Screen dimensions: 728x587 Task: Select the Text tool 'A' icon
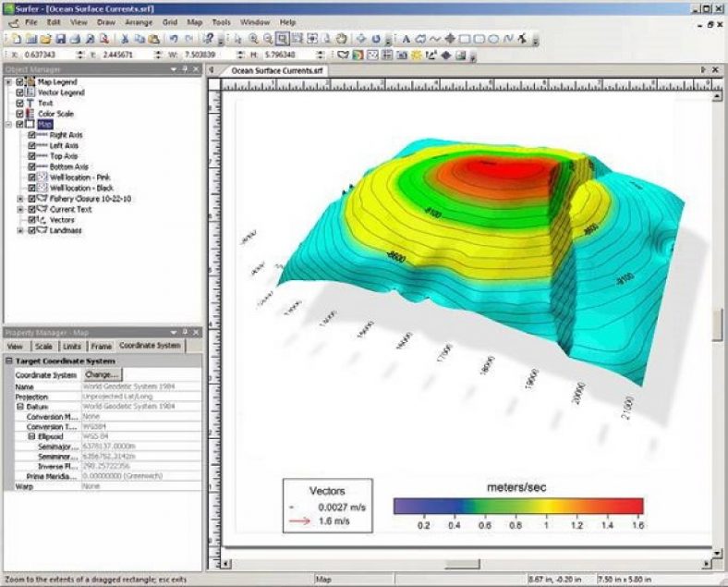coord(406,39)
